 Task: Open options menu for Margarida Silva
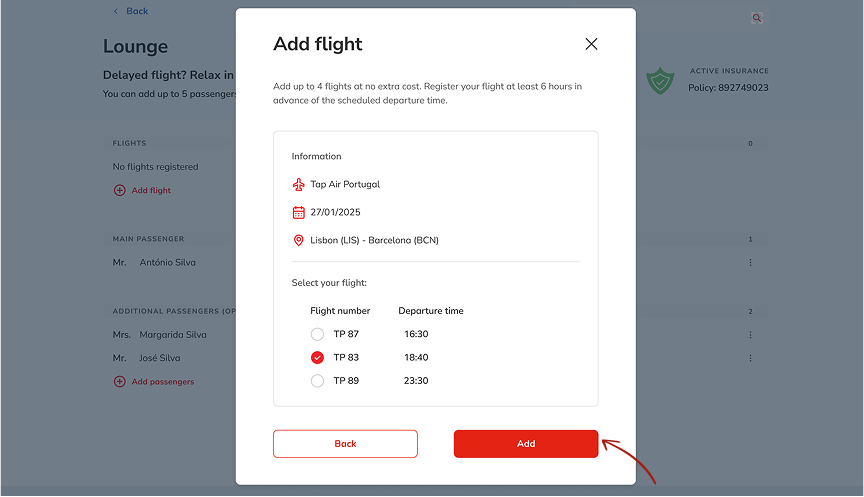click(750, 335)
